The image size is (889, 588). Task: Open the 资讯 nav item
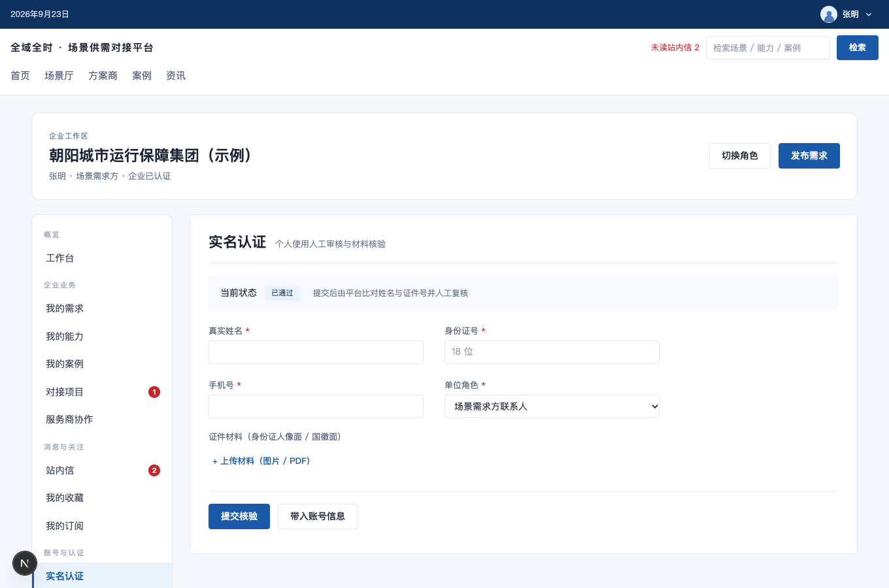[176, 76]
